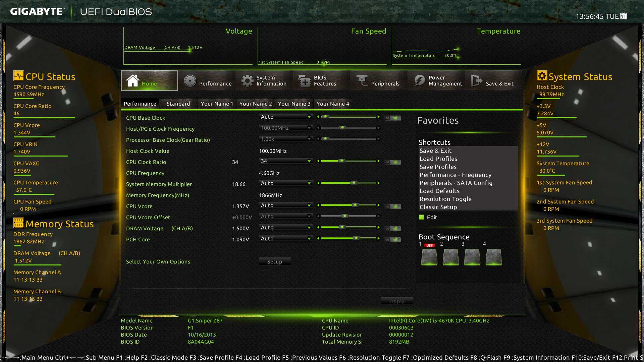The width and height of the screenshot is (644, 362).
Task: Adjust the System Memory Multiplier slider
Action: [353, 183]
